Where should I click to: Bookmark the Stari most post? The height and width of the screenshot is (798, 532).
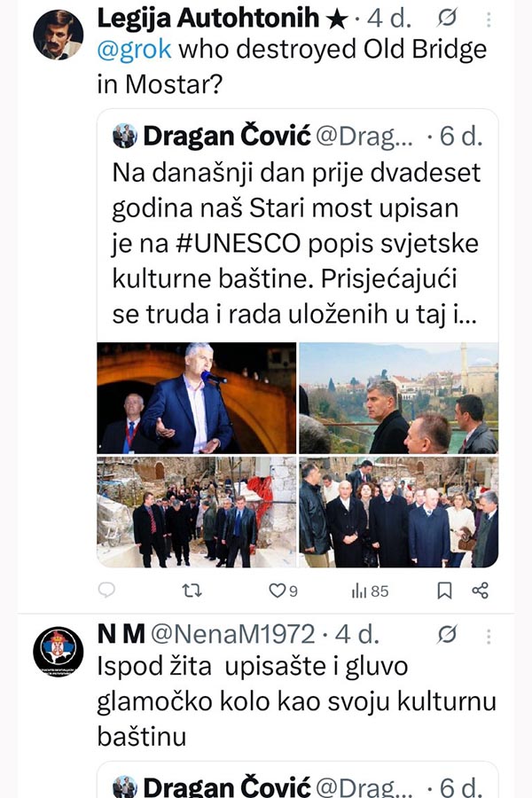[444, 591]
